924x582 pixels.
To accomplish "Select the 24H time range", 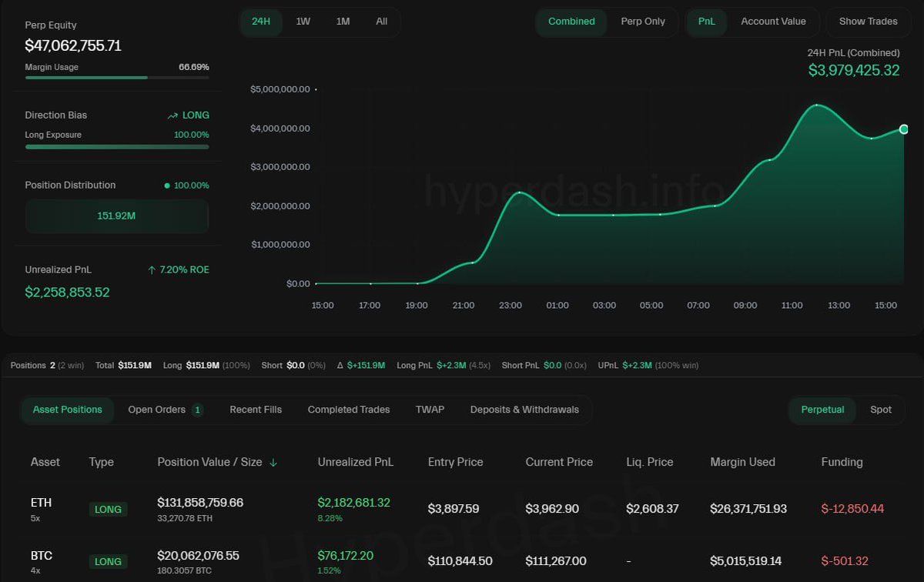I will 261,22.
